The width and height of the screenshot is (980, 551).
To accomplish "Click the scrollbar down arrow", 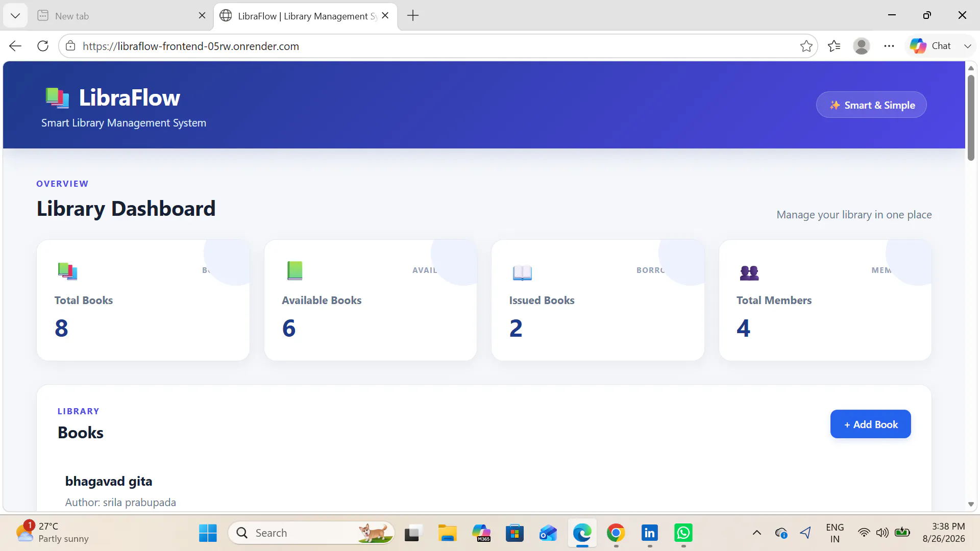I will (x=971, y=505).
